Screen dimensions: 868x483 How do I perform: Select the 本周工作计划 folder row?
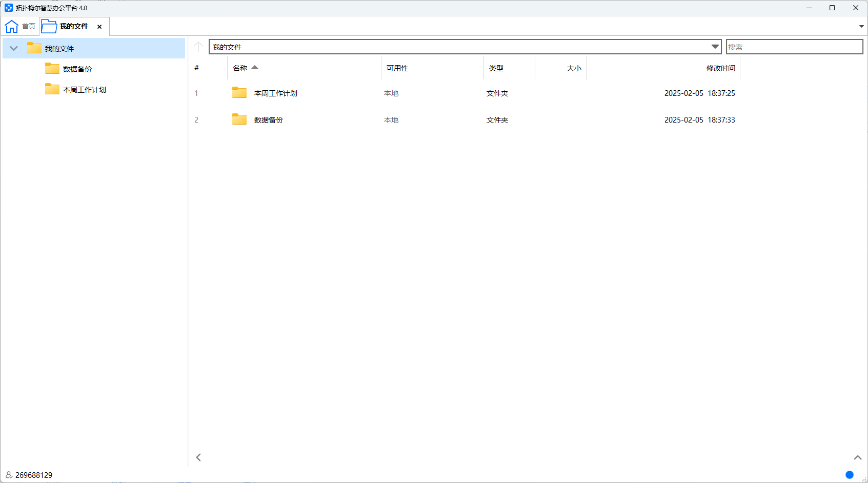(x=465, y=93)
